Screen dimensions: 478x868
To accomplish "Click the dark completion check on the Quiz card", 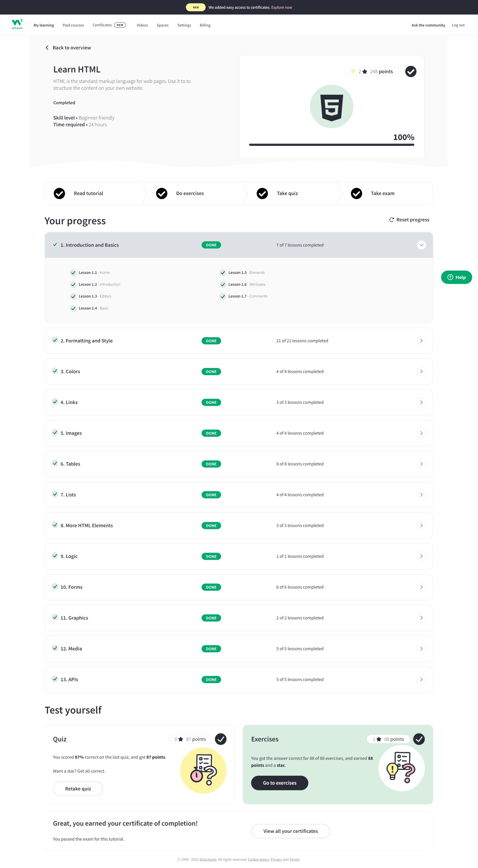I will coord(221,739).
